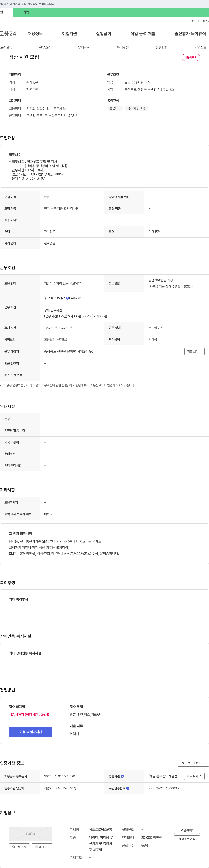The width and height of the screenshot is (209, 868).
Task: Open the 실업급여 menu
Action: [103, 34]
